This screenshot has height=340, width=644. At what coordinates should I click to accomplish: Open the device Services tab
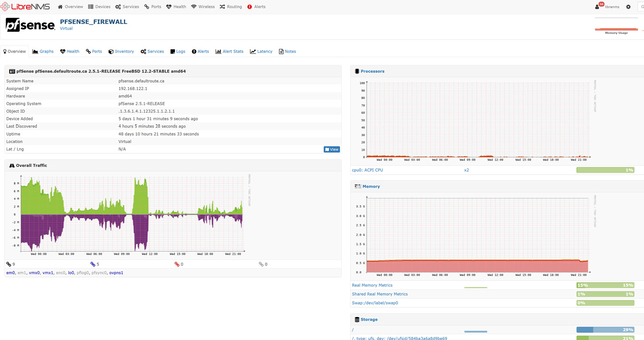(x=152, y=51)
